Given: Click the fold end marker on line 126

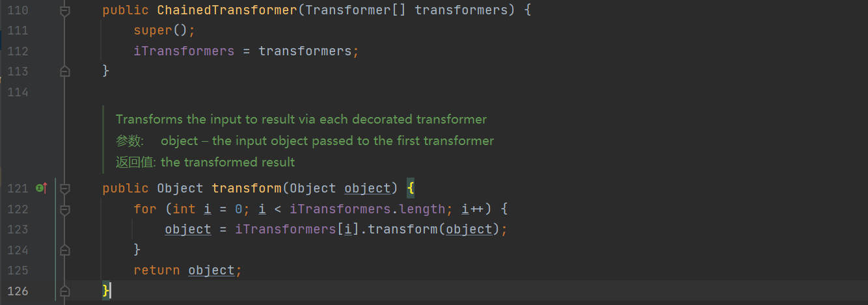Looking at the screenshot, I should click(x=64, y=291).
